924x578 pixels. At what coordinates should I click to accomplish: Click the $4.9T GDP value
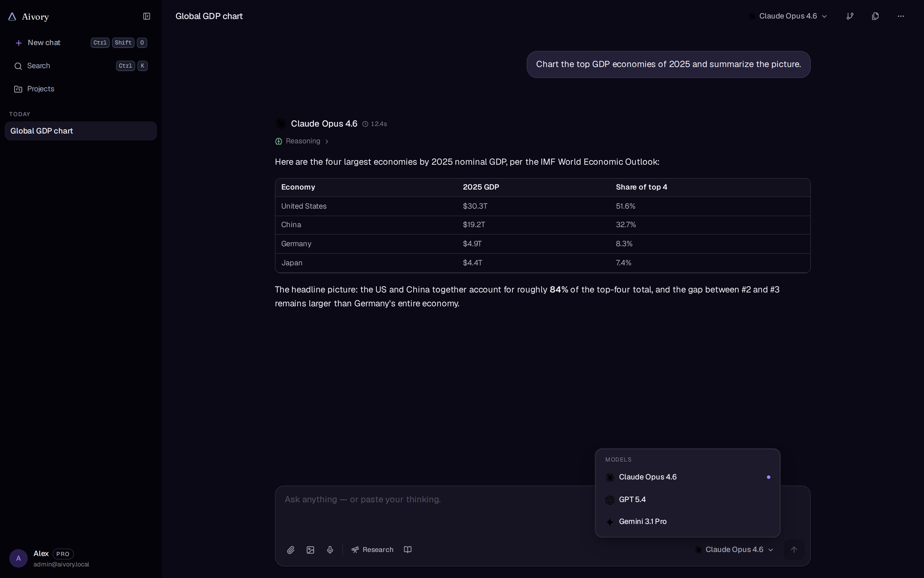point(472,244)
